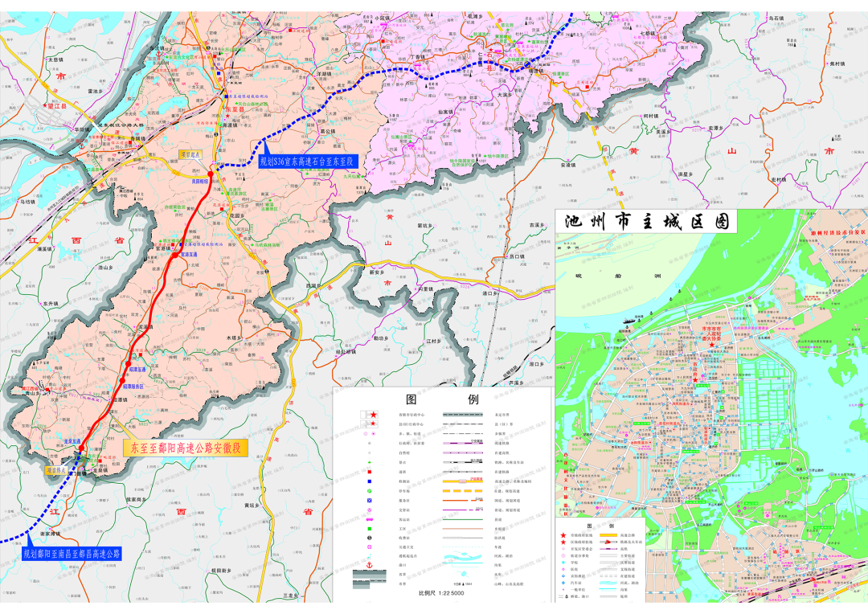Image resolution: width=868 pixels, height=614 pixels.
Task: Click the town label 龙泉镇
Action: (100, 471)
